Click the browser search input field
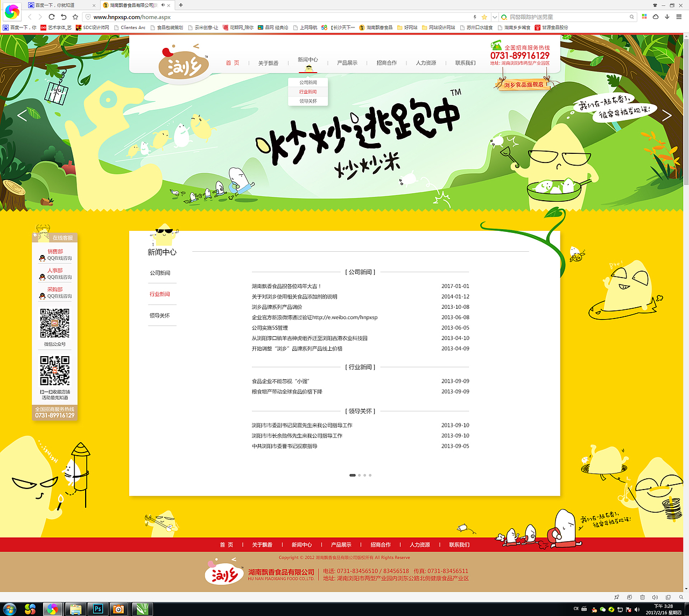 click(x=568, y=17)
